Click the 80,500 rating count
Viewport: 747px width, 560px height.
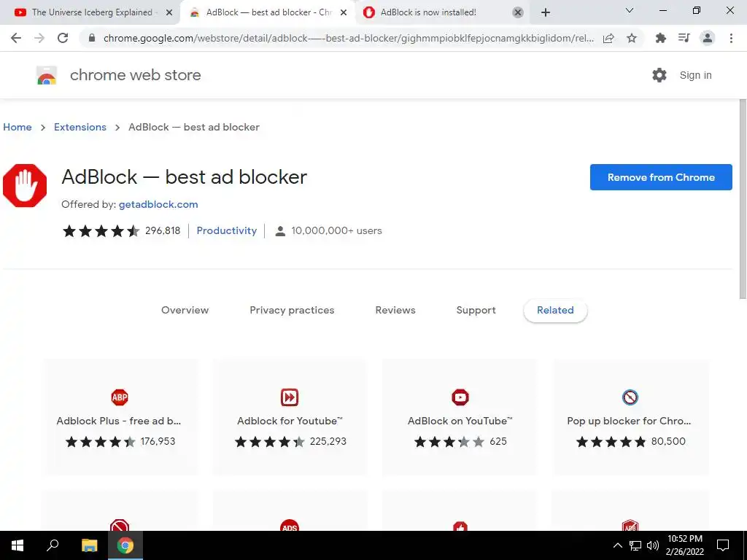(668, 441)
